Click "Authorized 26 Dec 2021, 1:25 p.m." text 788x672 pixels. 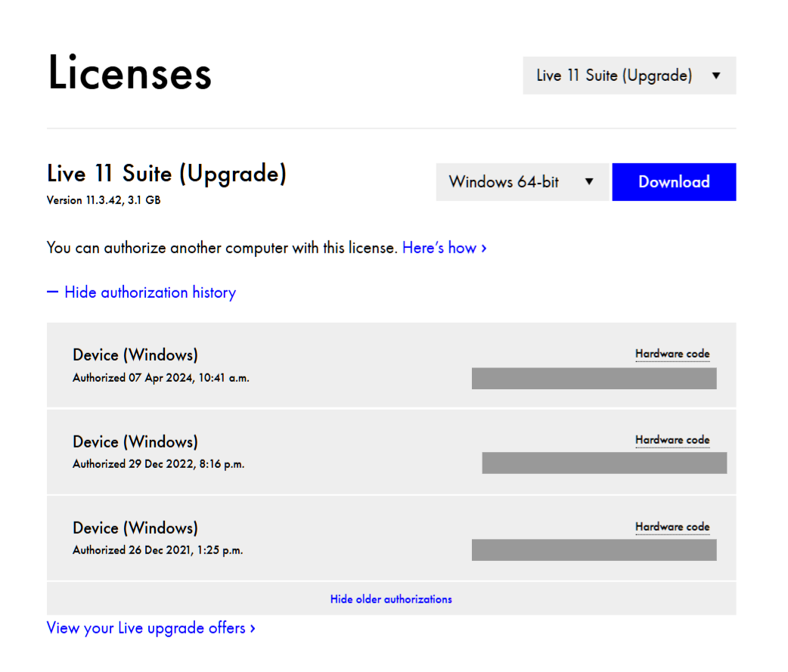[158, 550]
